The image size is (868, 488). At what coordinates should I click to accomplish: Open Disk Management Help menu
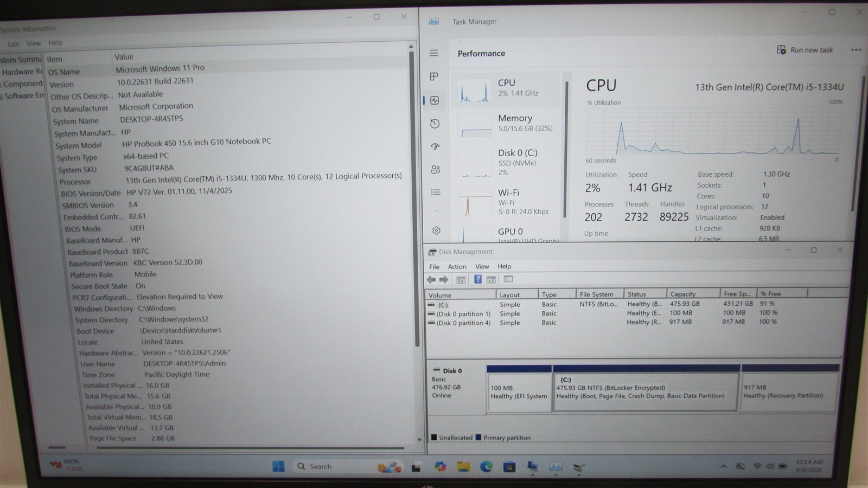coord(505,266)
